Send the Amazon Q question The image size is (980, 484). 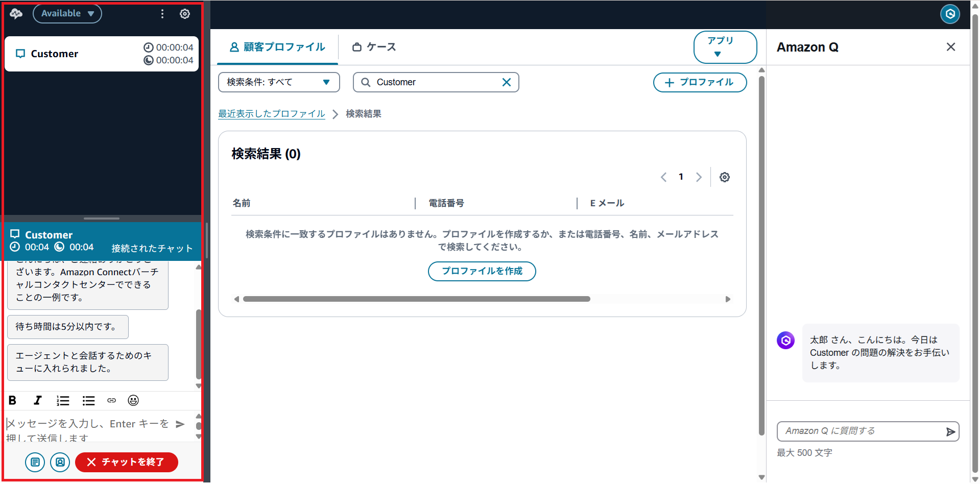tap(950, 432)
